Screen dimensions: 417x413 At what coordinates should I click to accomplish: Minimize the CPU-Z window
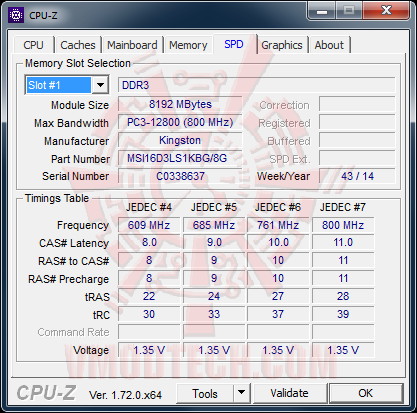click(x=321, y=11)
